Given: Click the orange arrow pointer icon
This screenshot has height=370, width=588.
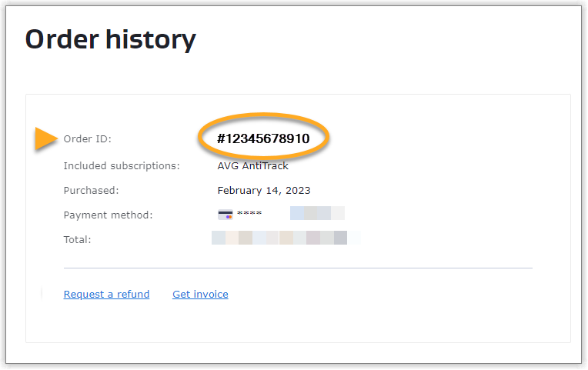Looking at the screenshot, I should point(46,138).
